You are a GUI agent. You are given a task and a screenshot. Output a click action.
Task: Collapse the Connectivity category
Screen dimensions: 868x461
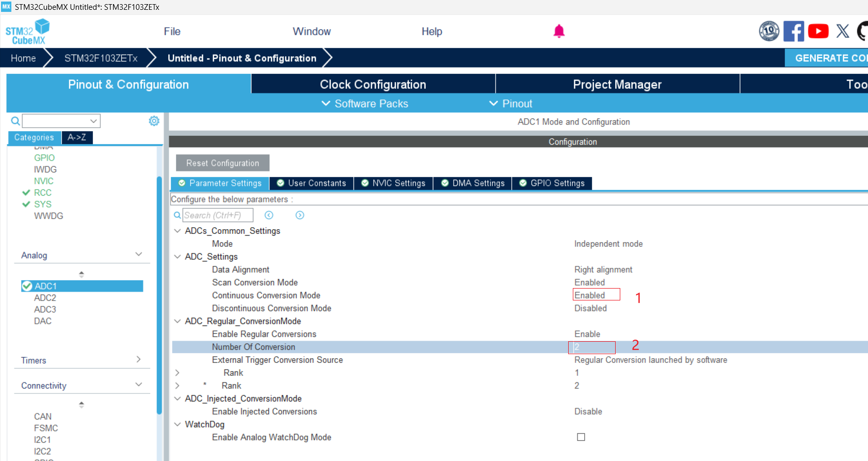pos(138,385)
